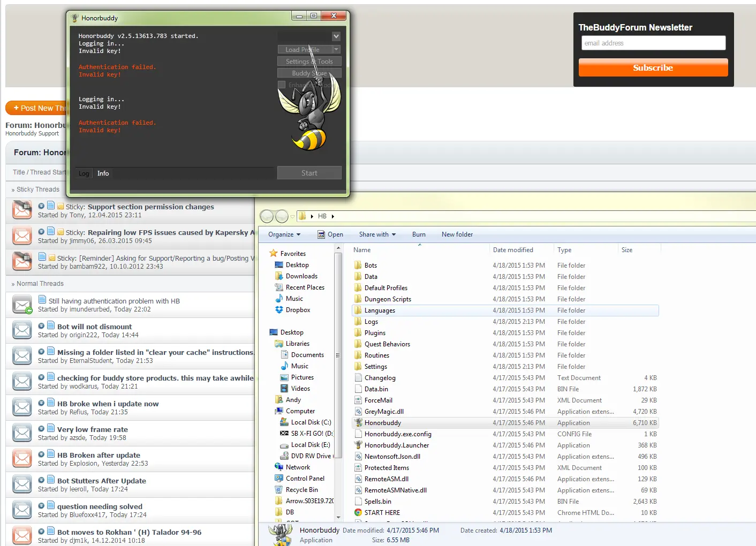Screen dimensions: 756x546
Task: Click Downloads in Favorites
Action: (x=301, y=276)
